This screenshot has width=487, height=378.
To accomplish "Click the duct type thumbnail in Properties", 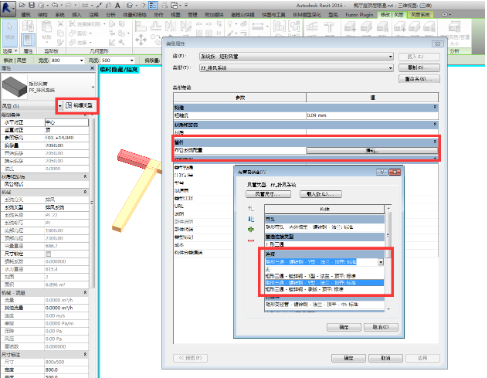I will [14, 87].
